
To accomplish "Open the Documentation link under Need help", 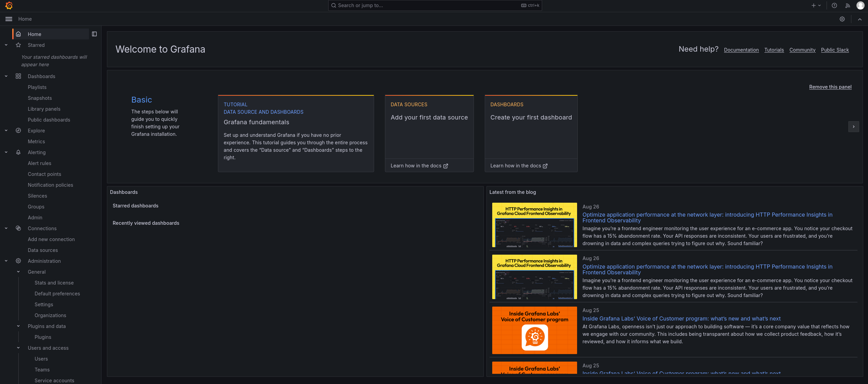I will click(741, 50).
